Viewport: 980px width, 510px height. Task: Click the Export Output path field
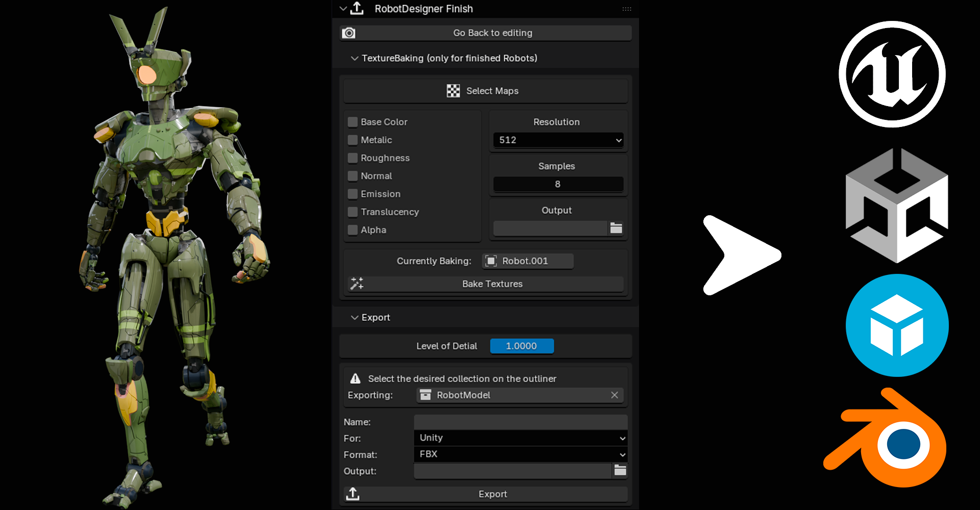point(512,471)
